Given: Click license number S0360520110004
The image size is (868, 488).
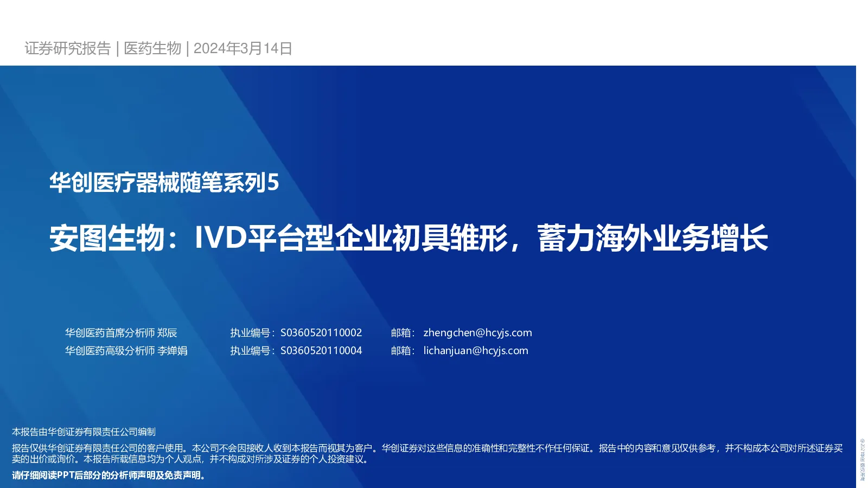Looking at the screenshot, I should 321,351.
